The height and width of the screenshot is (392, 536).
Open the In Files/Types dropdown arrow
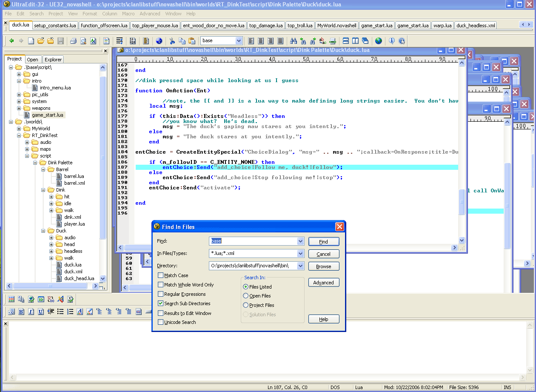click(x=301, y=253)
